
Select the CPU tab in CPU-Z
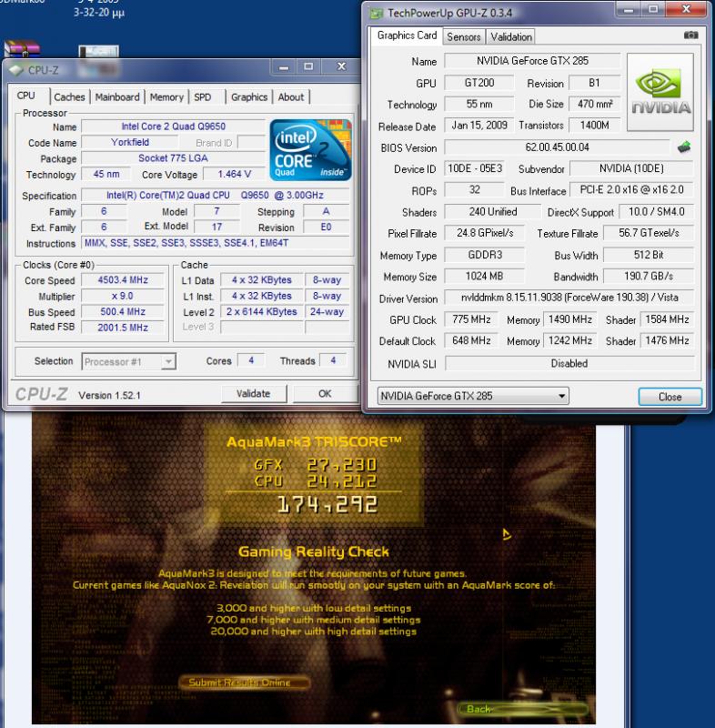(26, 96)
